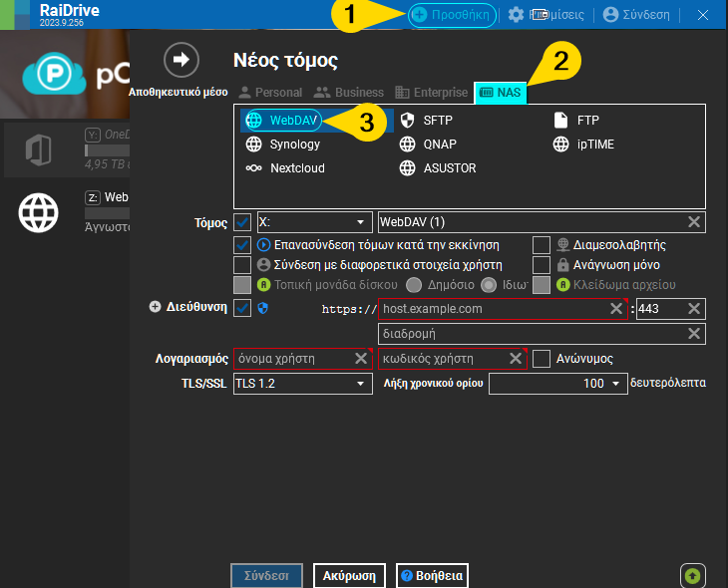The width and height of the screenshot is (728, 588).
Task: Select the ASUSTOR storage option
Action: click(x=438, y=168)
